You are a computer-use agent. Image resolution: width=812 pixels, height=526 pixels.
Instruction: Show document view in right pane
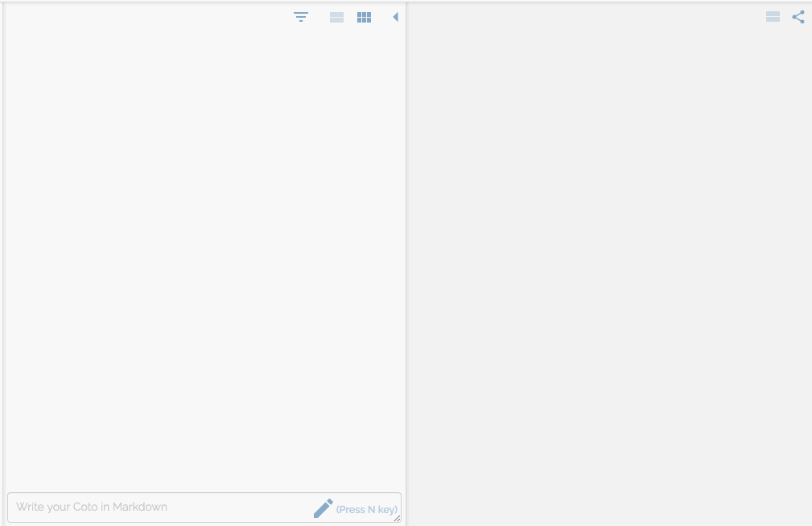(773, 17)
